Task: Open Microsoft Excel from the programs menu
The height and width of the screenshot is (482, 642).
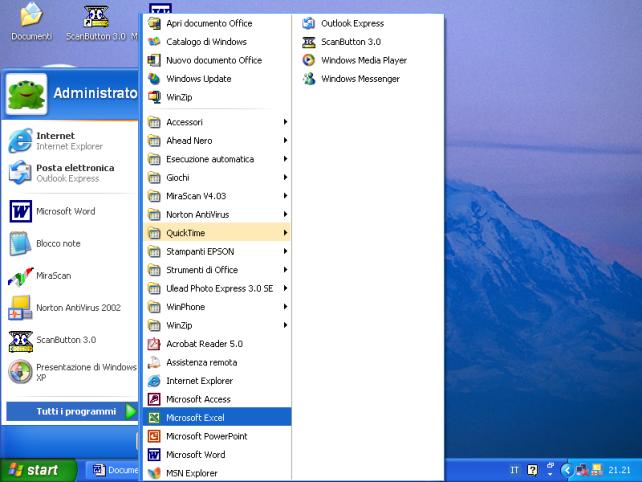Action: tap(217, 417)
